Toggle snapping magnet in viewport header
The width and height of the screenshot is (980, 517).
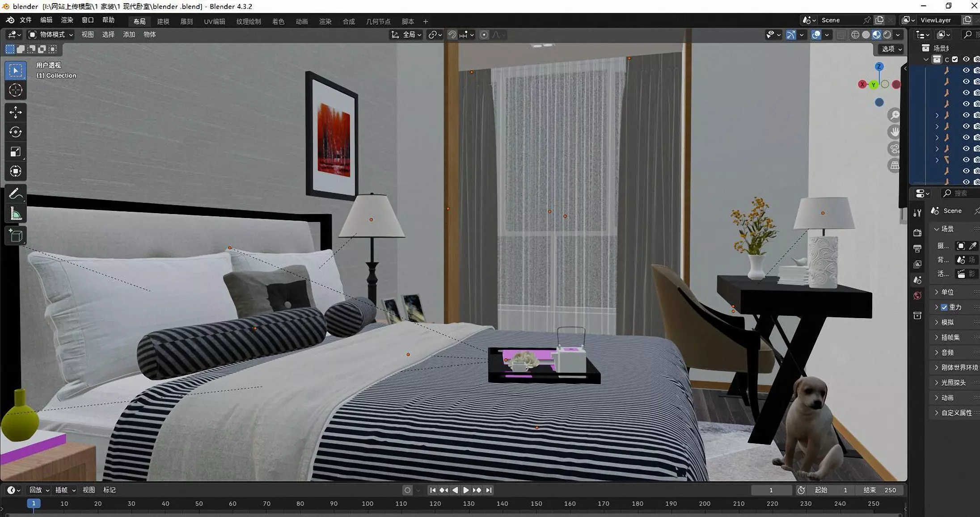452,35
